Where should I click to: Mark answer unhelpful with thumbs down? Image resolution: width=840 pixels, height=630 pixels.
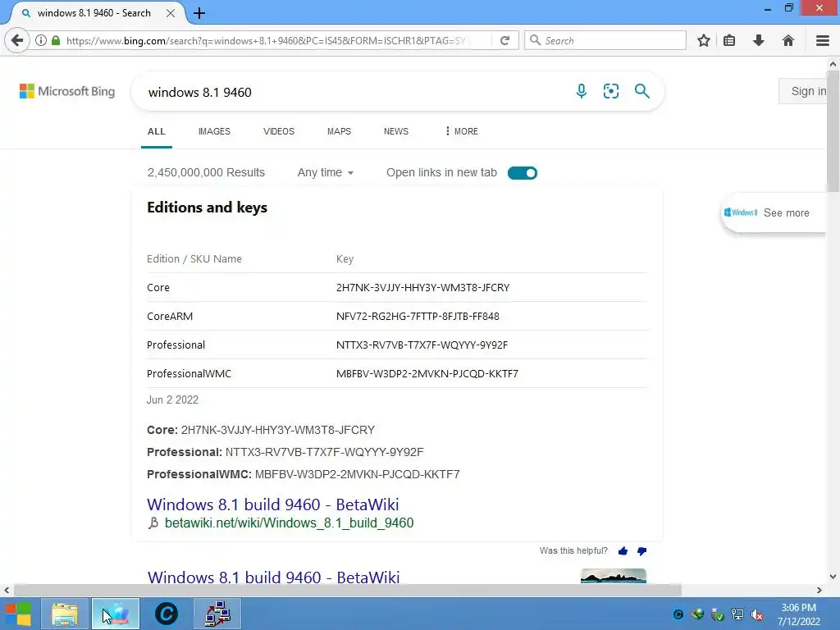coord(641,551)
